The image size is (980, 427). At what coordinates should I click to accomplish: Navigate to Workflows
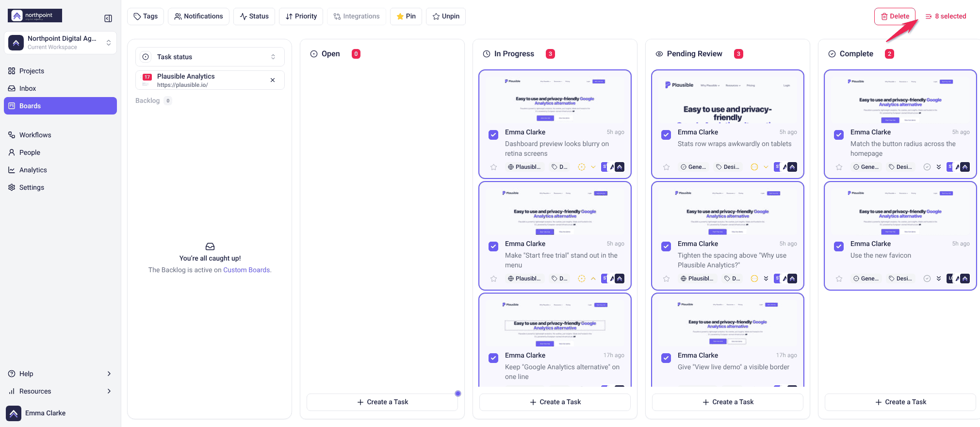click(60, 135)
